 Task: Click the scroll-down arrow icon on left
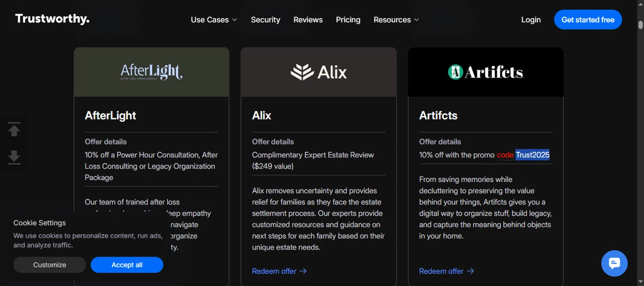pos(14,157)
